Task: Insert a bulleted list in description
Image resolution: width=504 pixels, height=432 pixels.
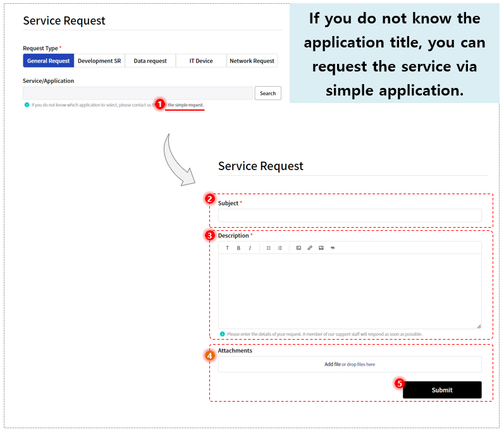Action: point(269,248)
